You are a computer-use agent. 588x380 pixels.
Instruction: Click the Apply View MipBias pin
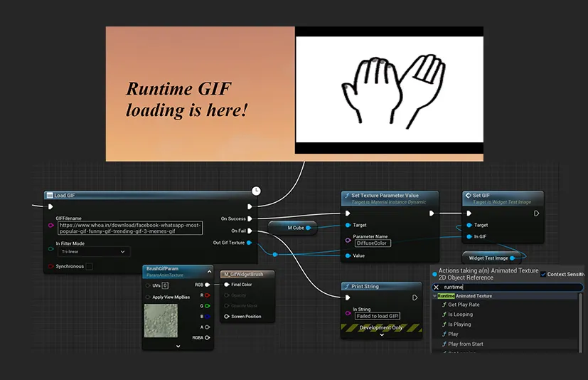(x=148, y=297)
